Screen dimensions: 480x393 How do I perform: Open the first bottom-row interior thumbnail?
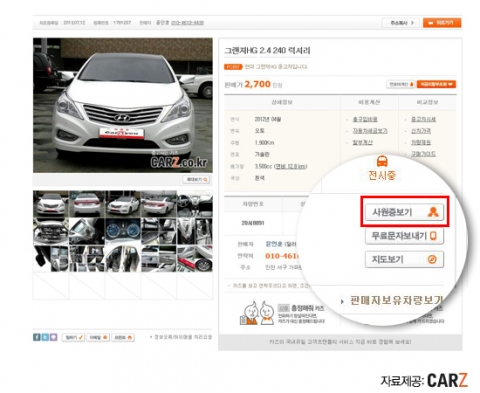(x=51, y=258)
